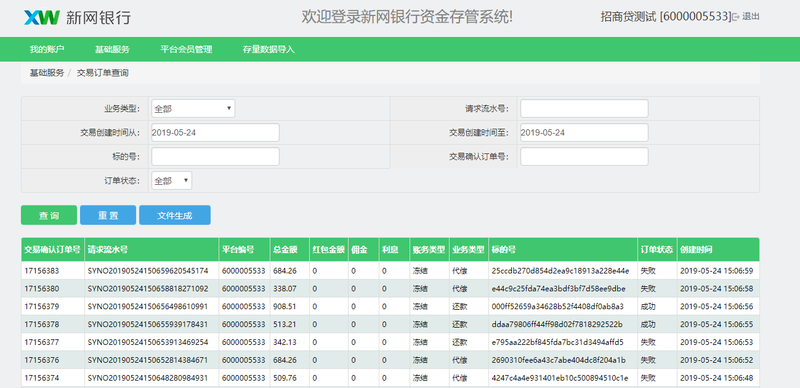Select order number 17156377
Image resolution: width=800 pixels, height=388 pixels.
[x=41, y=342]
